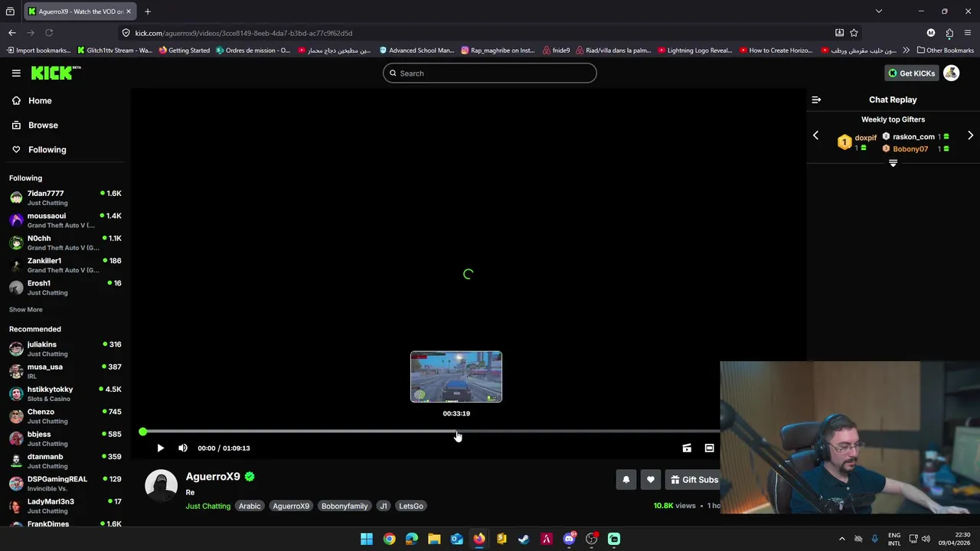The height and width of the screenshot is (551, 980).
Task: Select the Bobonyfamily tag
Action: [x=345, y=506]
